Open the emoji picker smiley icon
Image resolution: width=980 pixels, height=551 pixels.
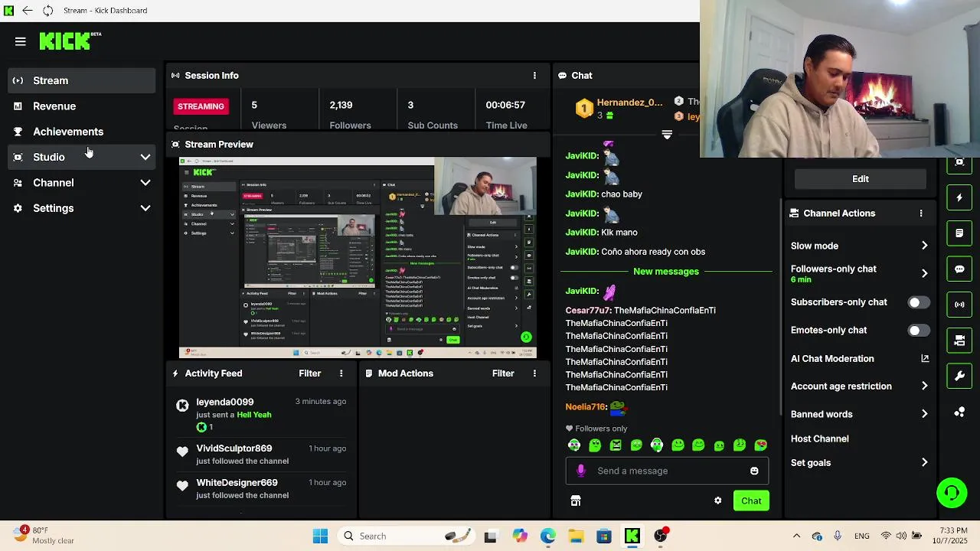click(754, 471)
